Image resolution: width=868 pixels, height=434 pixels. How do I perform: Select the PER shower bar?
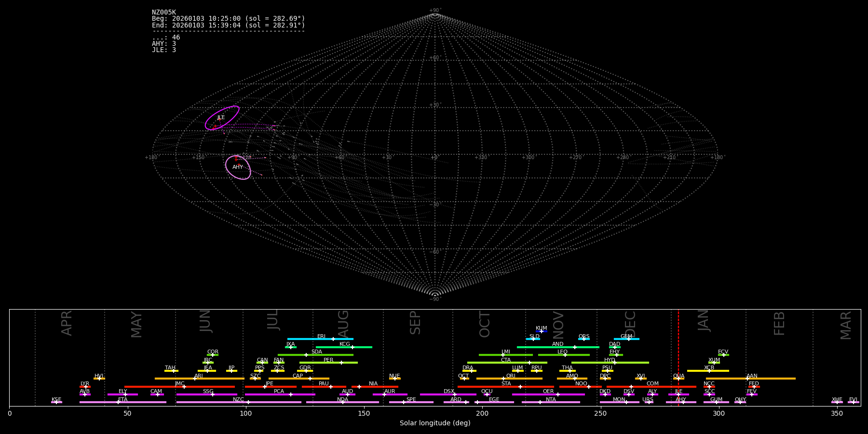click(x=328, y=363)
